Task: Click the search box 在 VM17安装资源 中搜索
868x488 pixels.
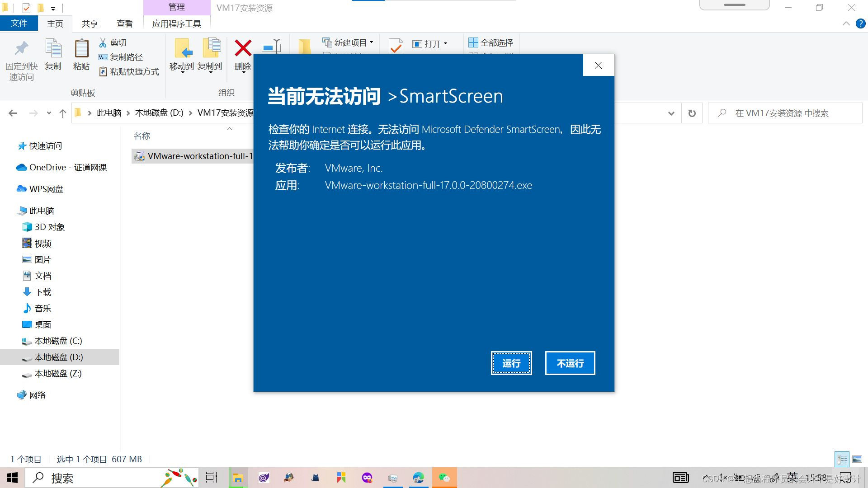Action: coord(785,113)
